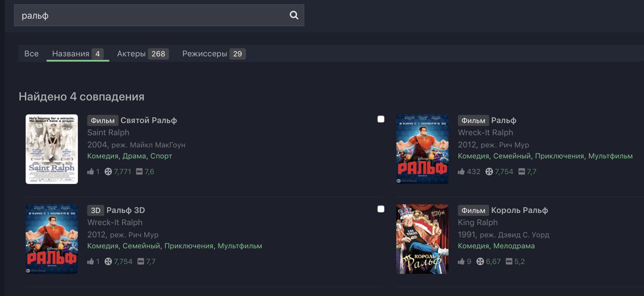Click the IMDb rating icon showing 5,2

[x=509, y=261]
